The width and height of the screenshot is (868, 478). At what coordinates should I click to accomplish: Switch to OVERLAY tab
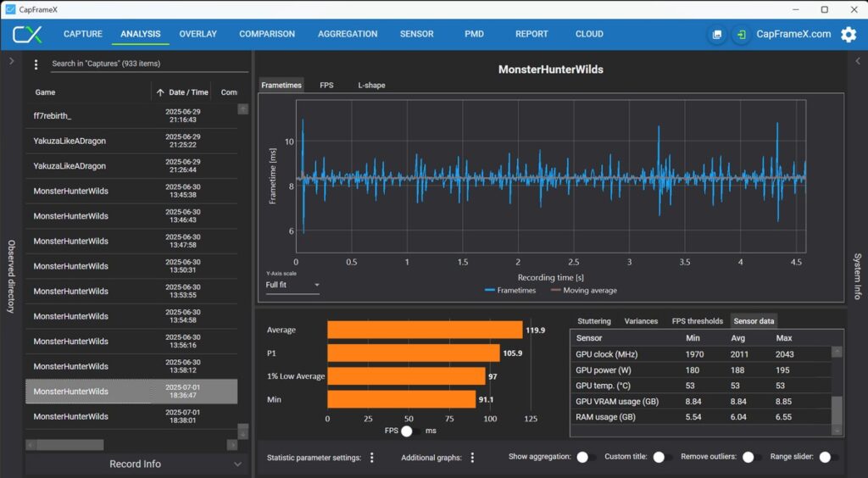tap(198, 34)
